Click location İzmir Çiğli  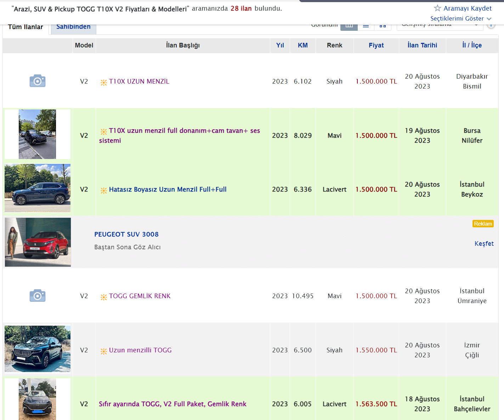(x=472, y=350)
